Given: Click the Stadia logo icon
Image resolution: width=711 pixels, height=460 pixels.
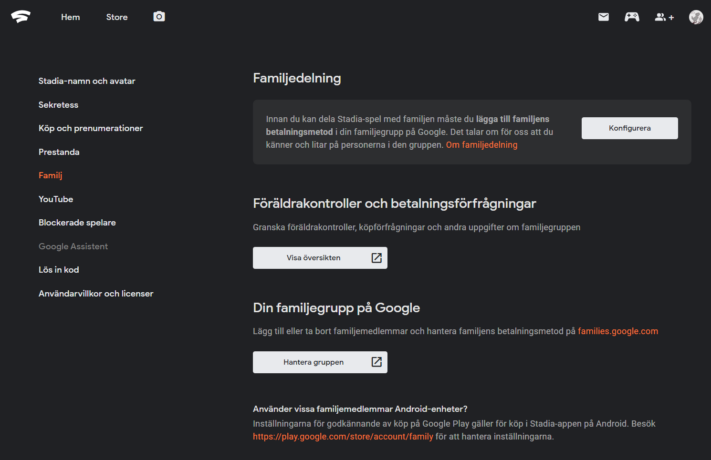Looking at the screenshot, I should 20,17.
